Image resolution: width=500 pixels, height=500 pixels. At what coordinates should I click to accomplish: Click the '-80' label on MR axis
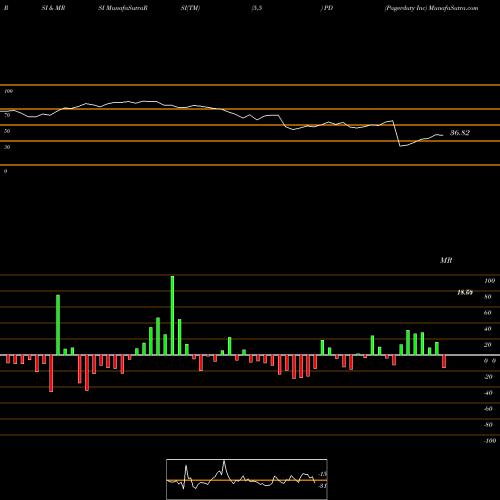coord(488,425)
